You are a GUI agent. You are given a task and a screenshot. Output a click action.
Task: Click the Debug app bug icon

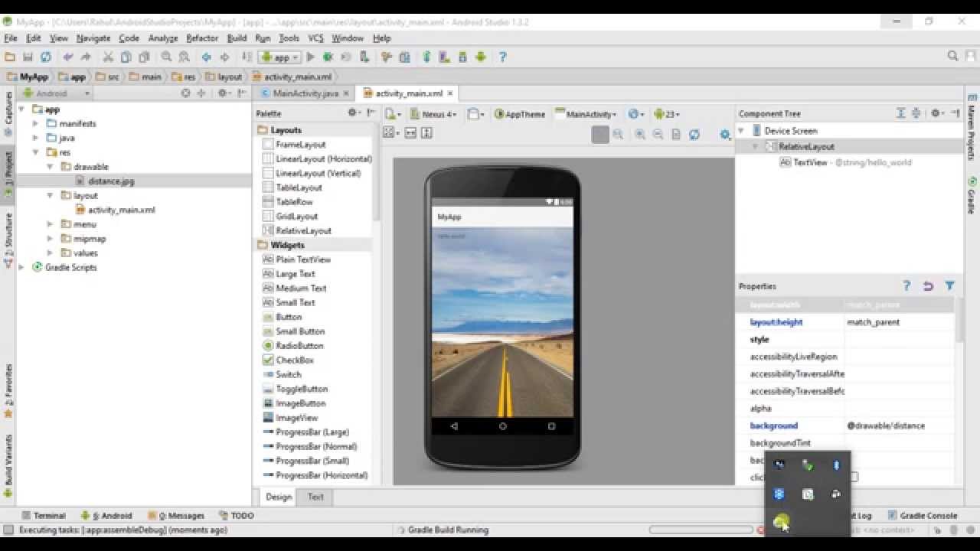(x=328, y=57)
